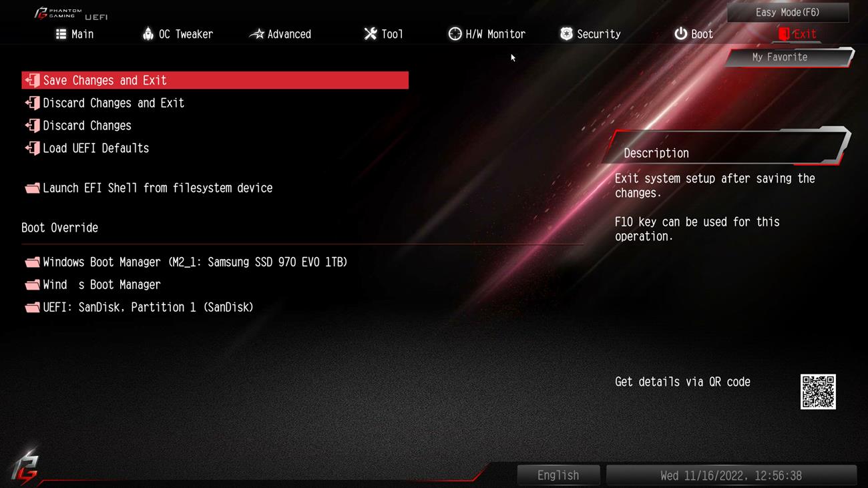Screen dimensions: 868x488
Task: Click the Advanced star icon
Action: pos(257,34)
